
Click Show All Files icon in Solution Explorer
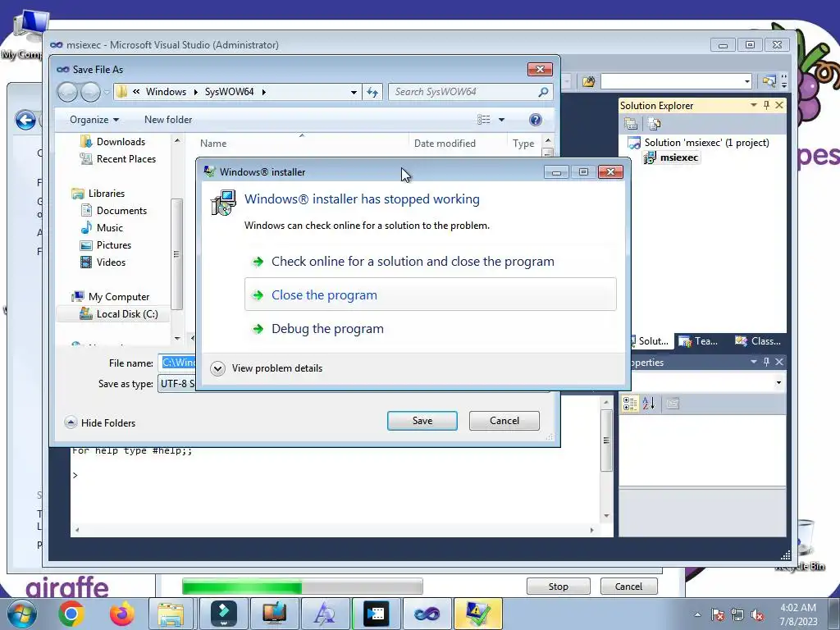point(654,125)
